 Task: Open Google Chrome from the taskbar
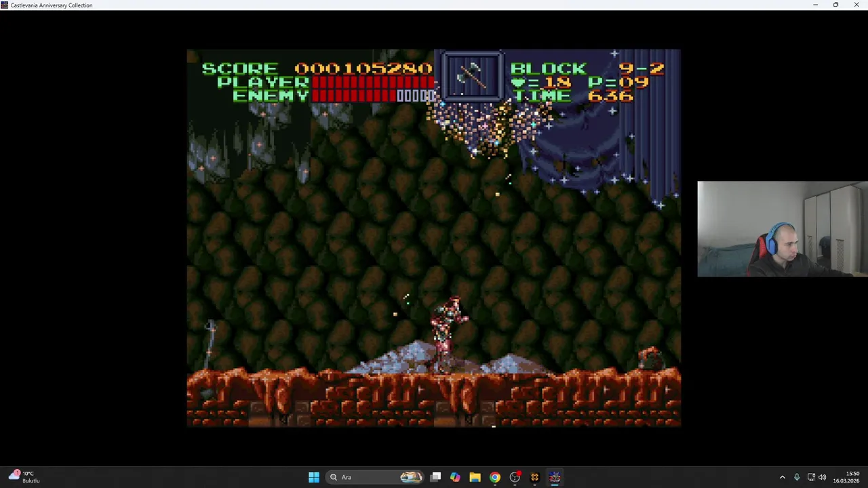495,477
